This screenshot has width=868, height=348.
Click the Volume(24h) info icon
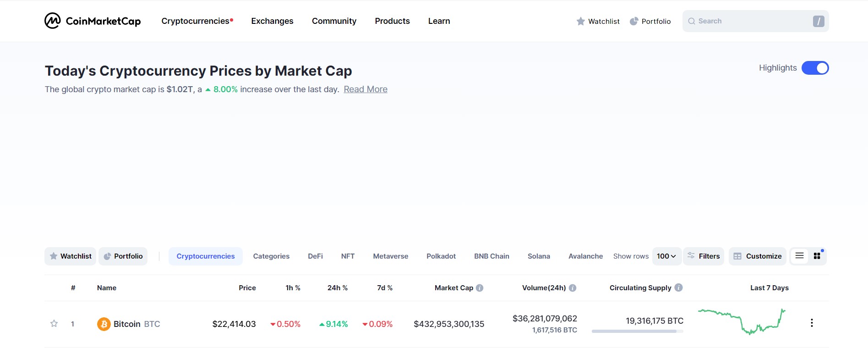pos(573,288)
